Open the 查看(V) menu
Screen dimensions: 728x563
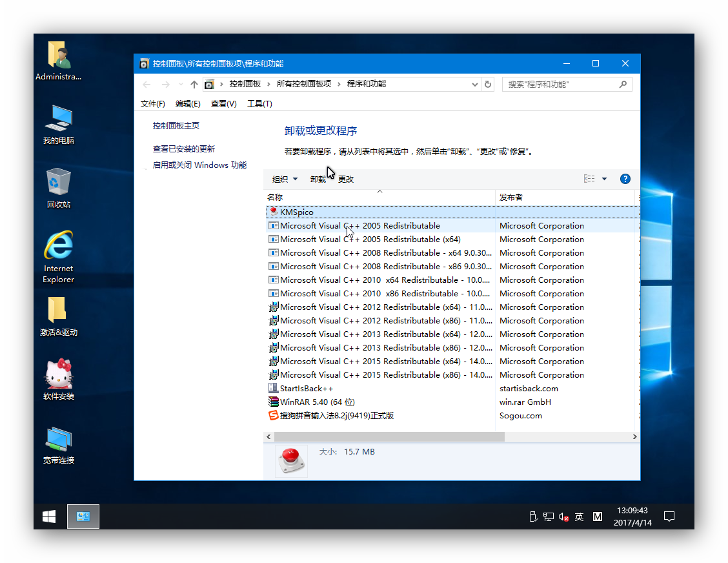223,103
